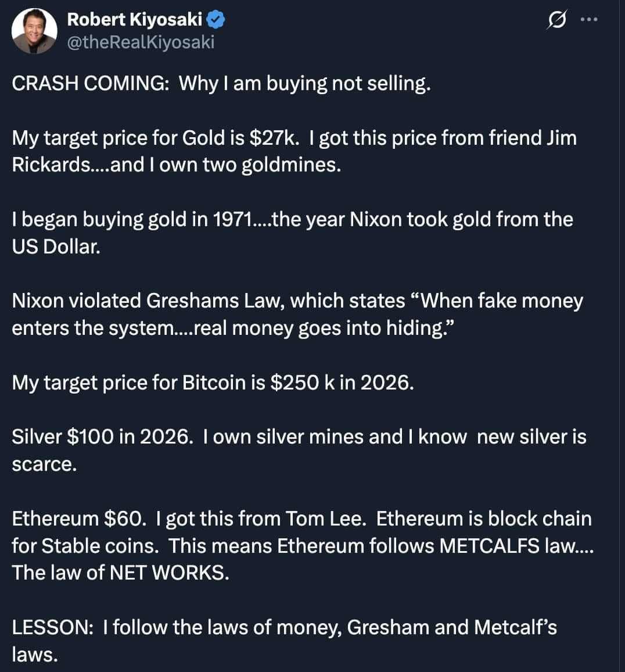Viewport: 625px width, 672px height.
Task: Click the "LESSON:" closing paragraph
Action: point(284,627)
